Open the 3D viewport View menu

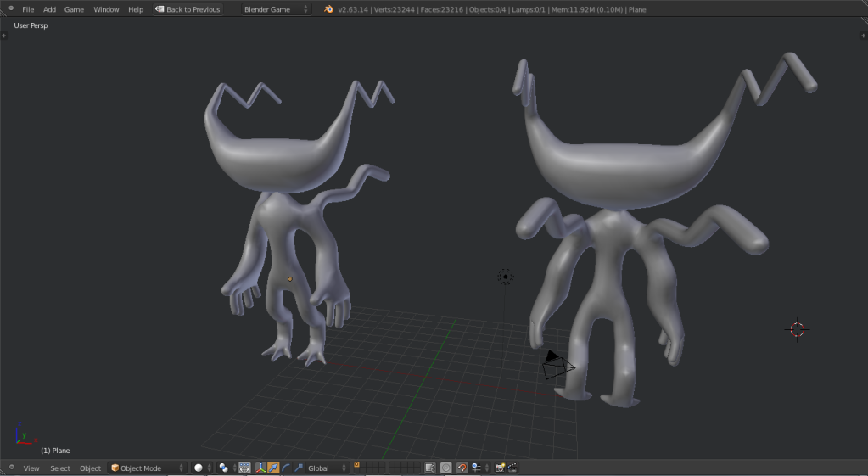31,468
